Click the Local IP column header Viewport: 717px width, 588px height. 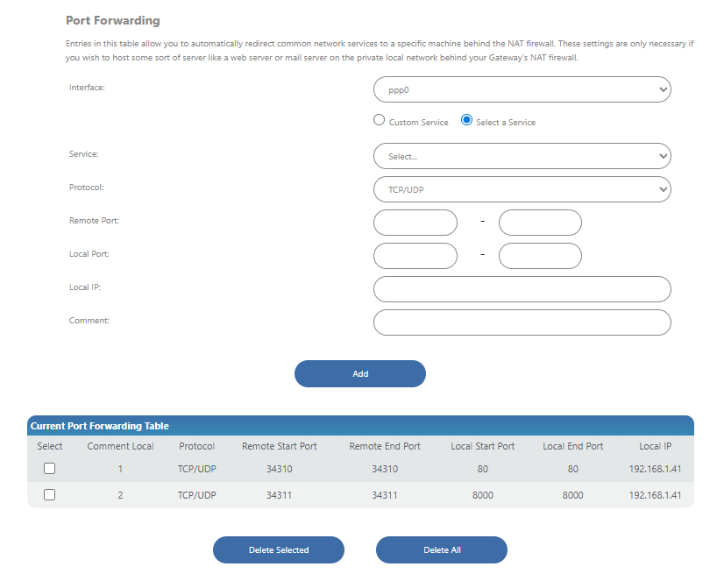tap(656, 446)
